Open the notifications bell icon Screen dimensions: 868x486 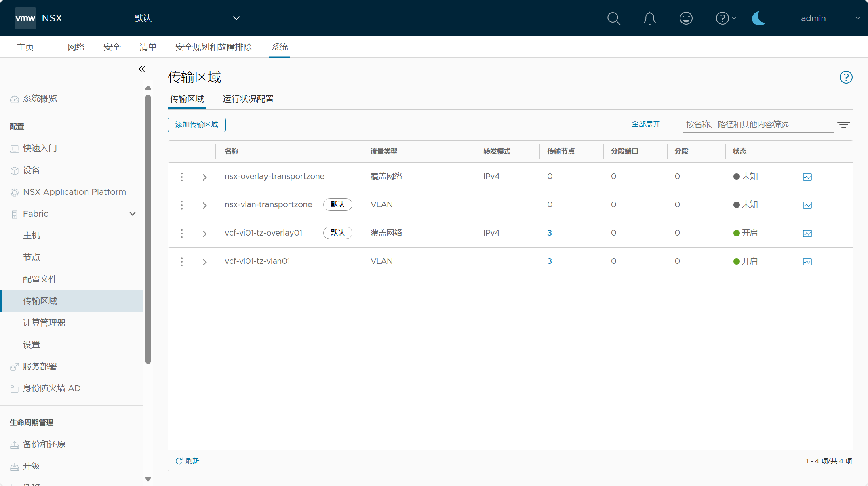click(x=649, y=18)
